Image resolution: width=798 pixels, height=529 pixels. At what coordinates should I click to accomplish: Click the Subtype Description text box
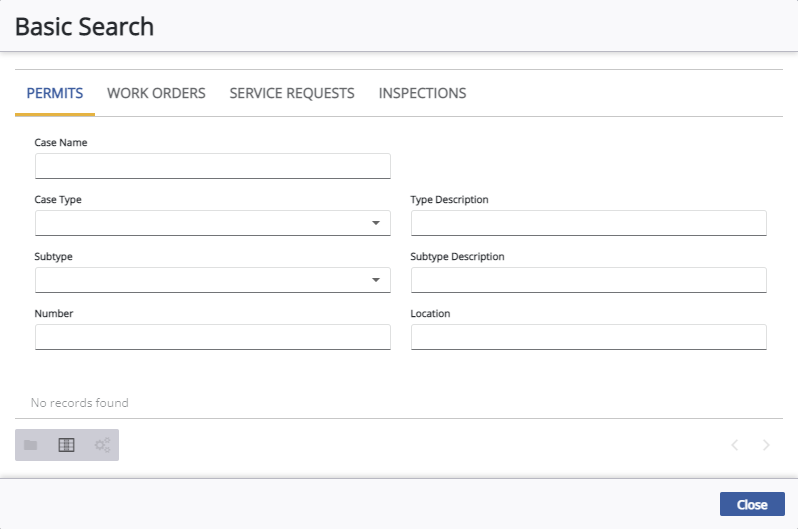click(589, 280)
